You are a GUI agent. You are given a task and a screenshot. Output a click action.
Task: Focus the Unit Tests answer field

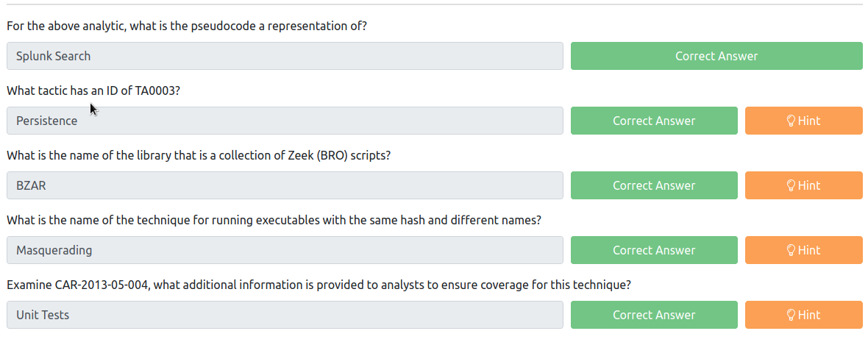pos(285,315)
